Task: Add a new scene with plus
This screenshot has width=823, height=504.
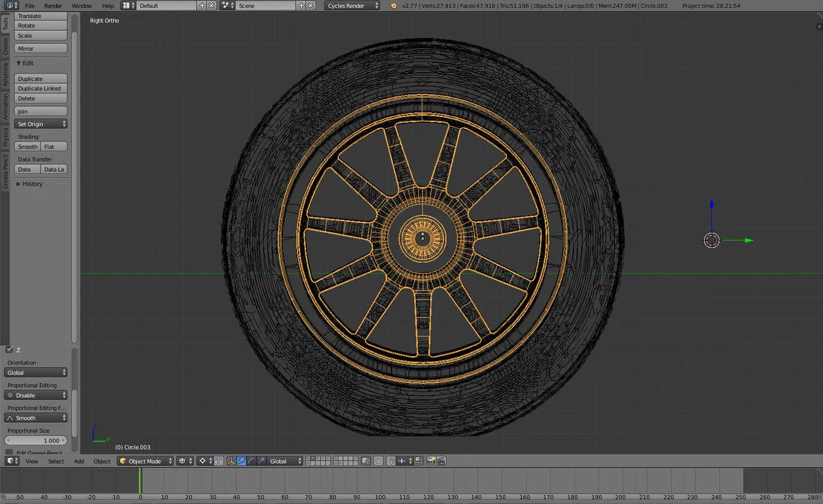Action: [302, 5]
